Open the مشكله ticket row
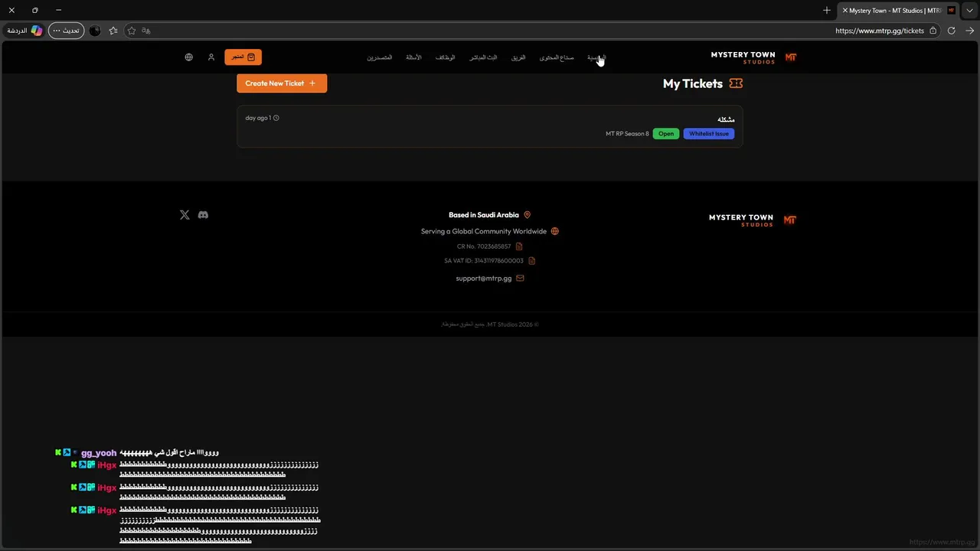 pyautogui.click(x=490, y=126)
